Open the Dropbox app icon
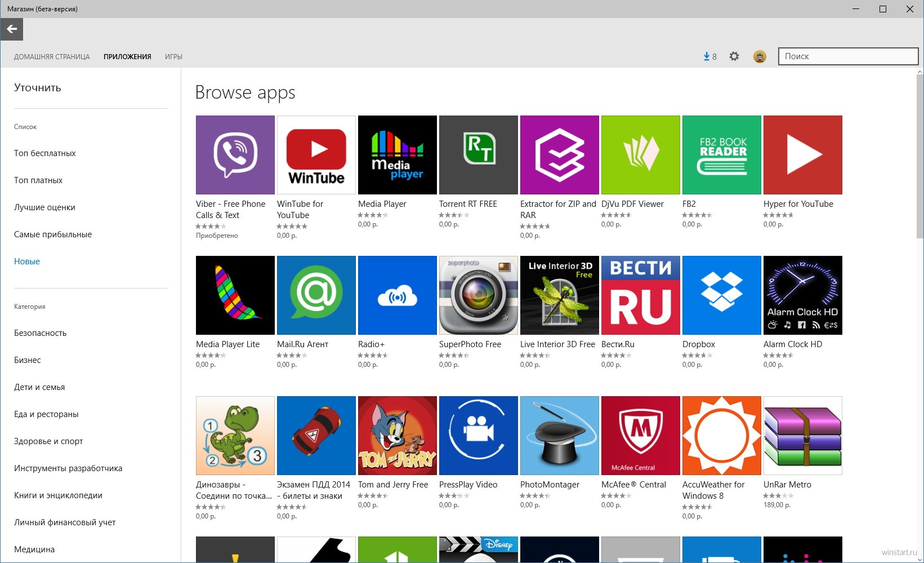 click(x=722, y=295)
